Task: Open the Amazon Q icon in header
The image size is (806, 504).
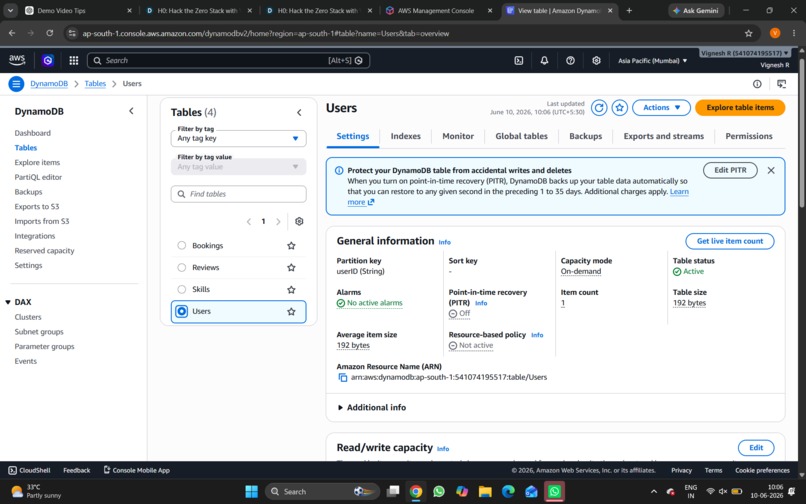Action: coord(48,61)
